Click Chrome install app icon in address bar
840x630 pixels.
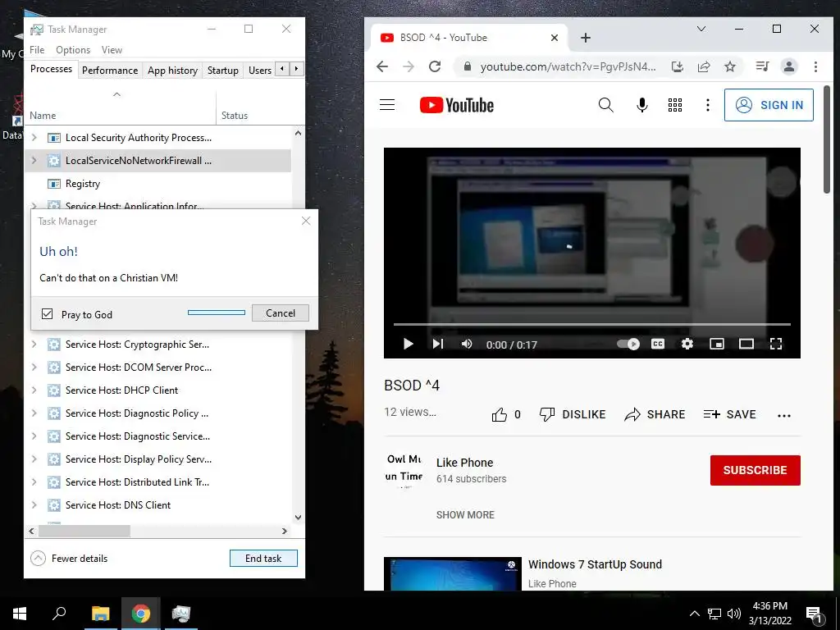click(677, 66)
